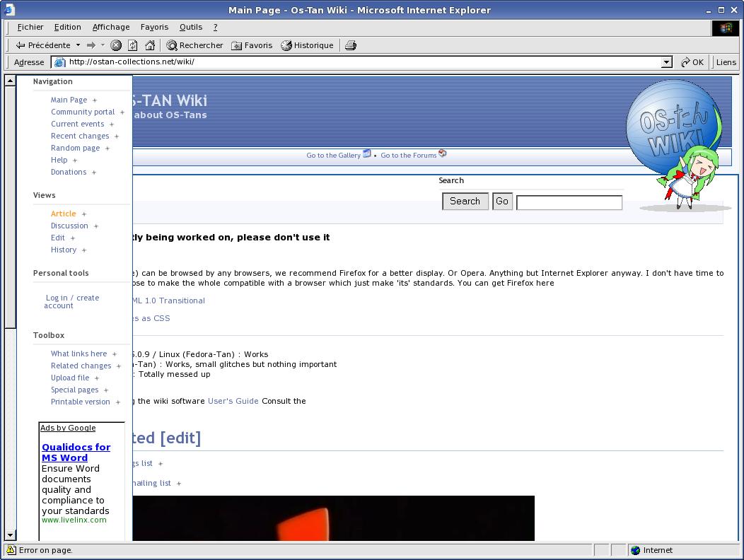Click the [edit] section link
Screen dimensions: 744x560
(180, 438)
